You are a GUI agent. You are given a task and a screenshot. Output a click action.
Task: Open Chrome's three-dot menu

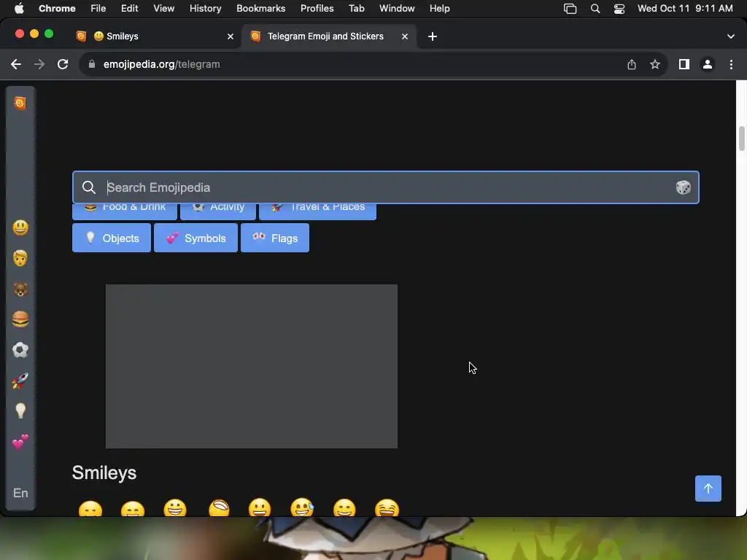(x=731, y=64)
